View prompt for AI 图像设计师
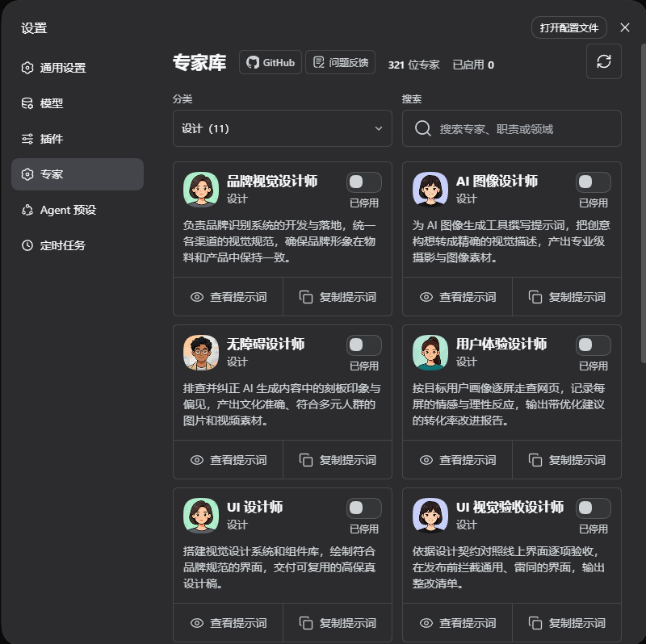The image size is (646, 644). 457,297
